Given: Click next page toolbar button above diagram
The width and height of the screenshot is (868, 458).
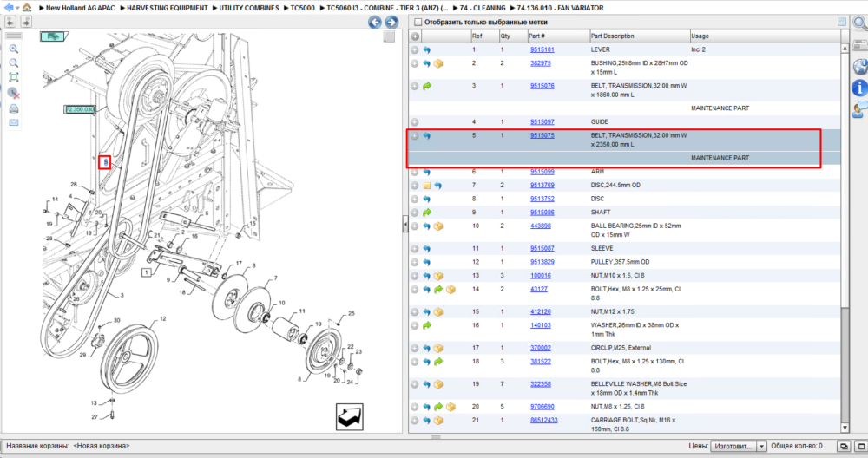Looking at the screenshot, I should pos(26,22).
